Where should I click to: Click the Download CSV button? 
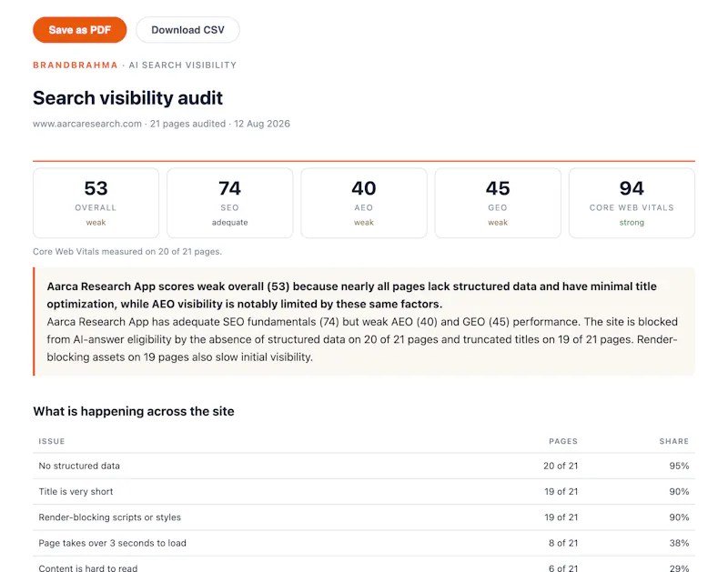pyautogui.click(x=187, y=30)
